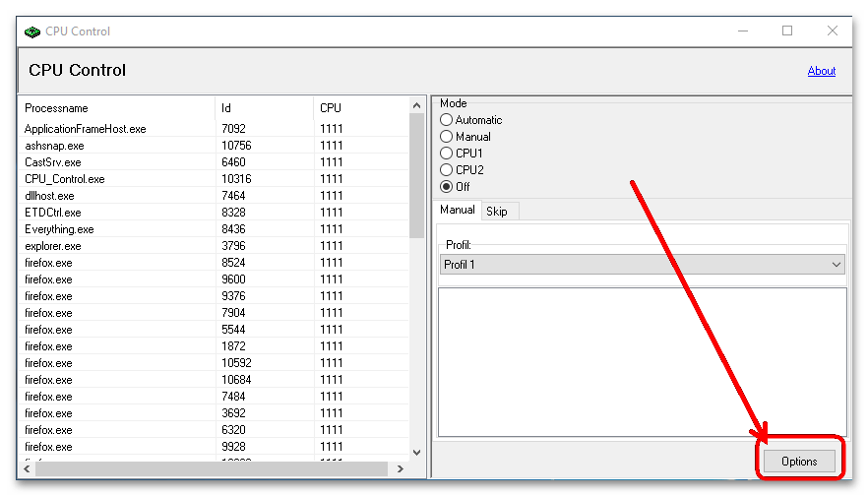Image resolution: width=868 pixels, height=496 pixels.
Task: Sort by the Processname column header
Action: click(116, 107)
